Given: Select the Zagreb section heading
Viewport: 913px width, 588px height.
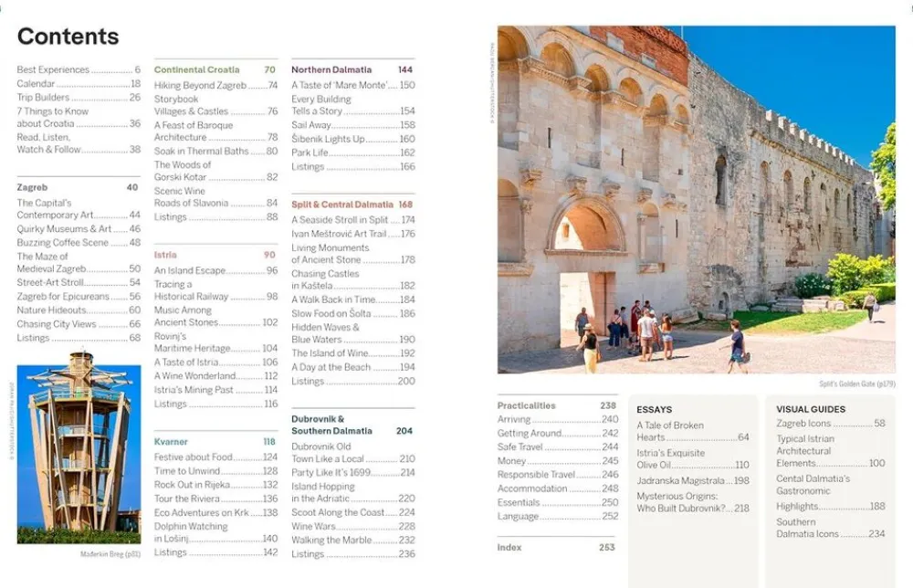Looking at the screenshot, I should coord(33,187).
